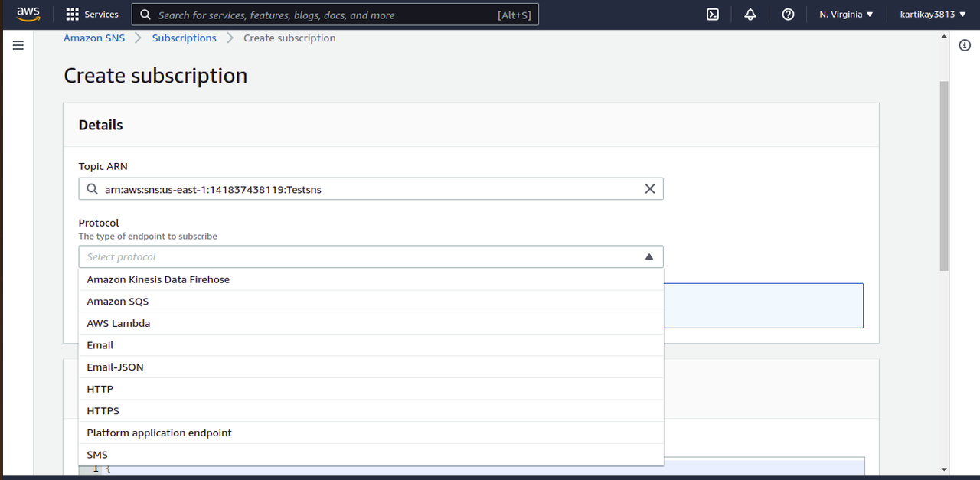Go to Subscriptions breadcrumb
The height and width of the screenshot is (480, 980).
pyautogui.click(x=184, y=38)
